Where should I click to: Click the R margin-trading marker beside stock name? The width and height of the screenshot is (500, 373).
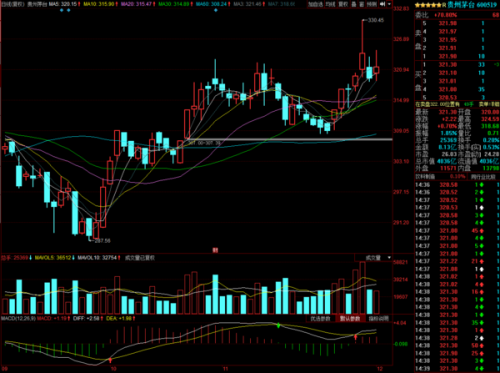(444, 5)
